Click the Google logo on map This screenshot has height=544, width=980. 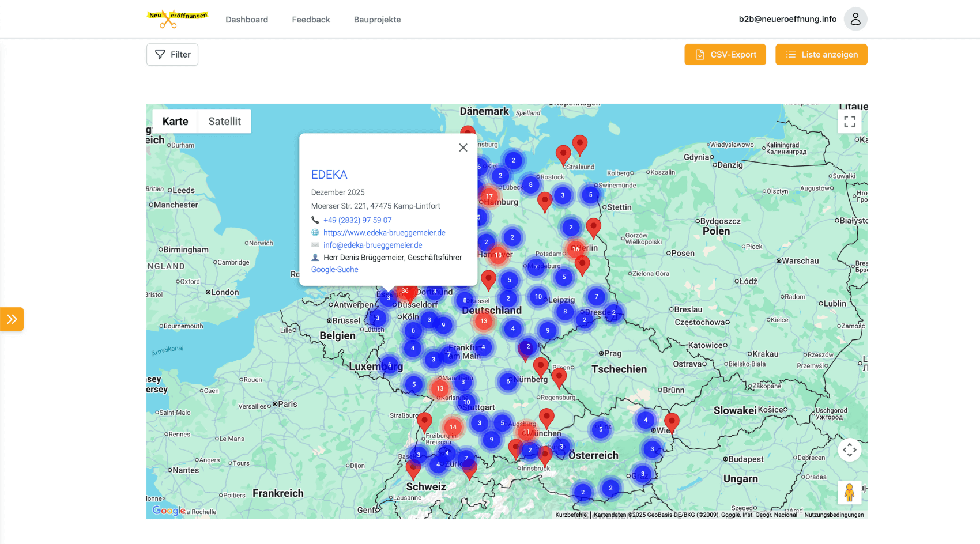pyautogui.click(x=168, y=511)
